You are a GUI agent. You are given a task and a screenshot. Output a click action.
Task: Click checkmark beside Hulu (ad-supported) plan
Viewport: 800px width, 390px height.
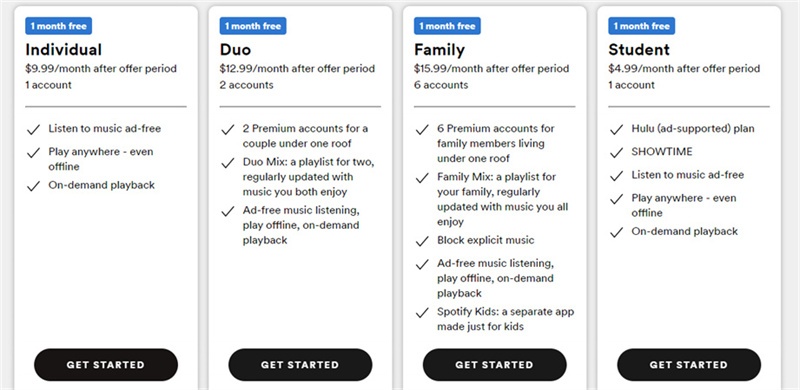[x=616, y=130]
